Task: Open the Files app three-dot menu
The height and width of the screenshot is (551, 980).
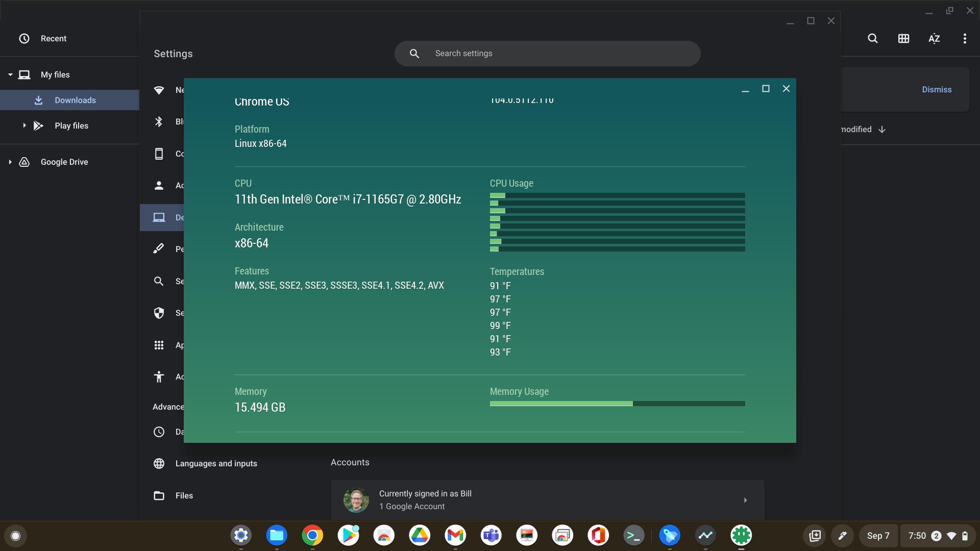Action: [965, 38]
